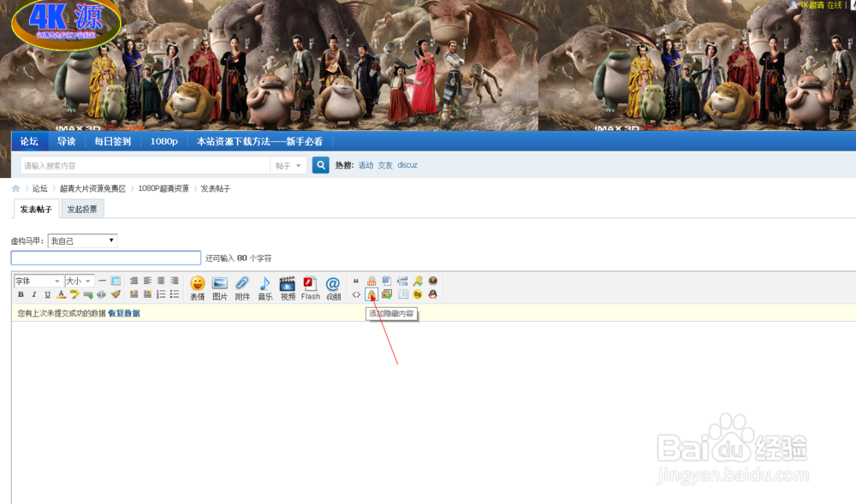This screenshot has height=504, width=856.
Task: Clear formatting with the brush icon
Action: click(x=116, y=294)
